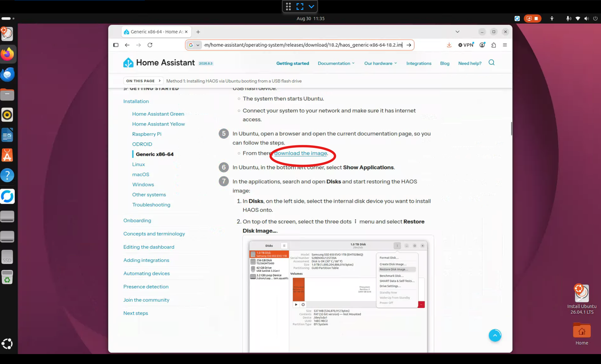Open the browser account profile icon
Image resolution: width=601 pixels, height=364 pixels.
pyautogui.click(x=483, y=45)
